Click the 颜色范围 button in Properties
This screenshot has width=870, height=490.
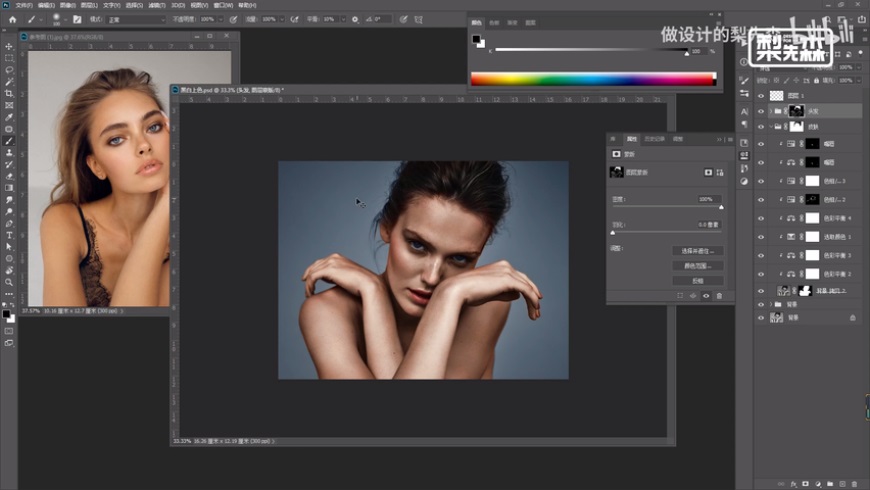[696, 266]
